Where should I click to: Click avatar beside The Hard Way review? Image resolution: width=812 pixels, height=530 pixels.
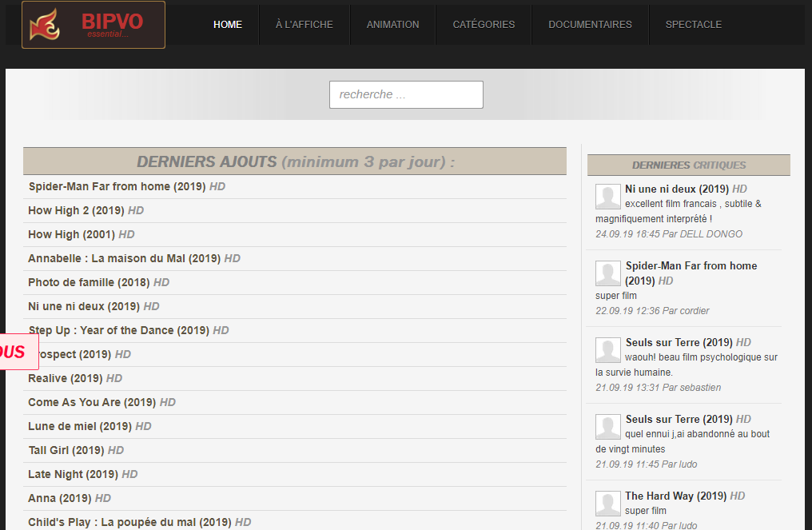[608, 503]
